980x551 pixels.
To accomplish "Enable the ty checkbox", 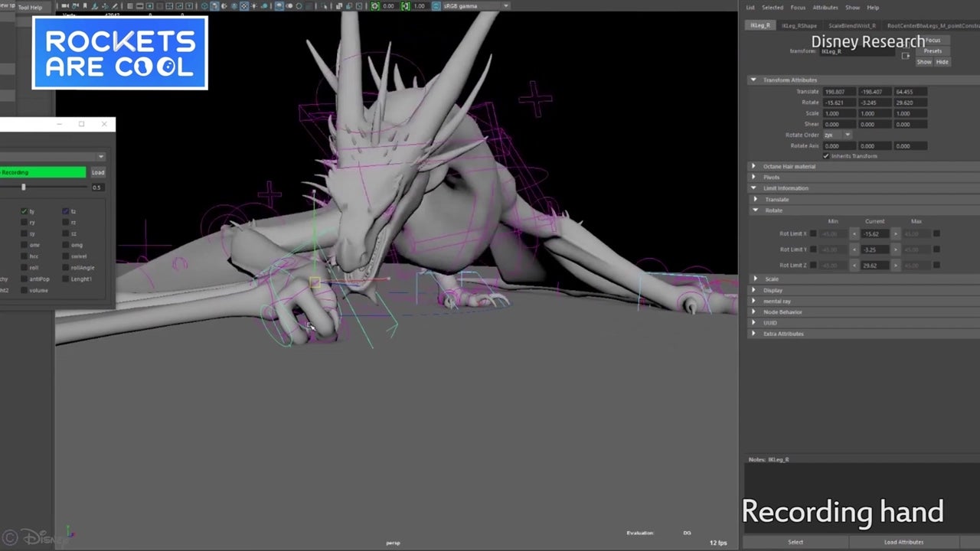I will pos(24,211).
